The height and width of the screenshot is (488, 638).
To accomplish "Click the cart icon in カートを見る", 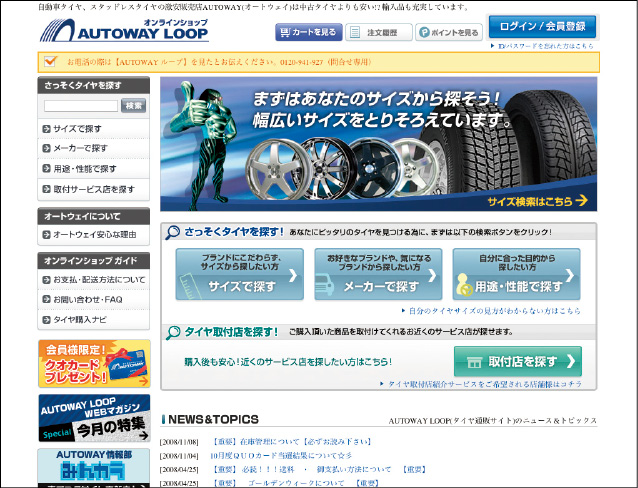I will pos(285,32).
